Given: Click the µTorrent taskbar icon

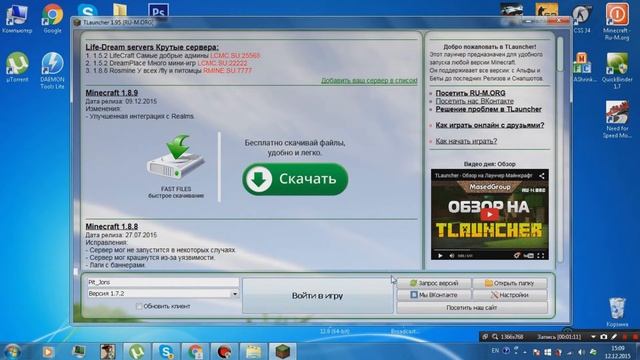Looking at the screenshot, I should click(136, 351).
